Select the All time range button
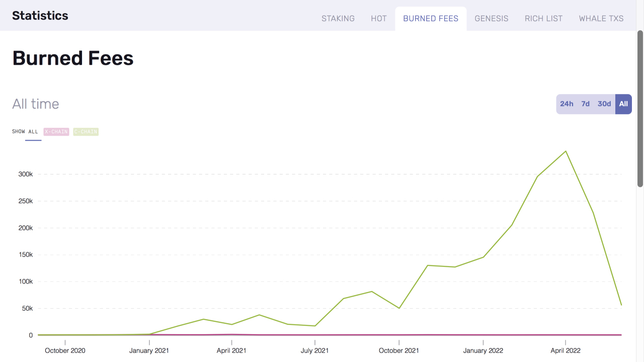The width and height of the screenshot is (644, 362). [623, 104]
